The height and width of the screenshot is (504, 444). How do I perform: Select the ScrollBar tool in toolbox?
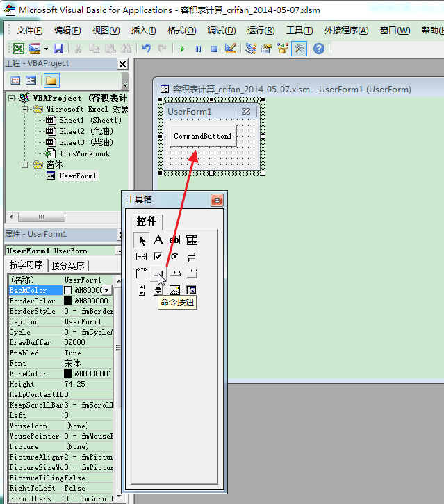pos(142,290)
